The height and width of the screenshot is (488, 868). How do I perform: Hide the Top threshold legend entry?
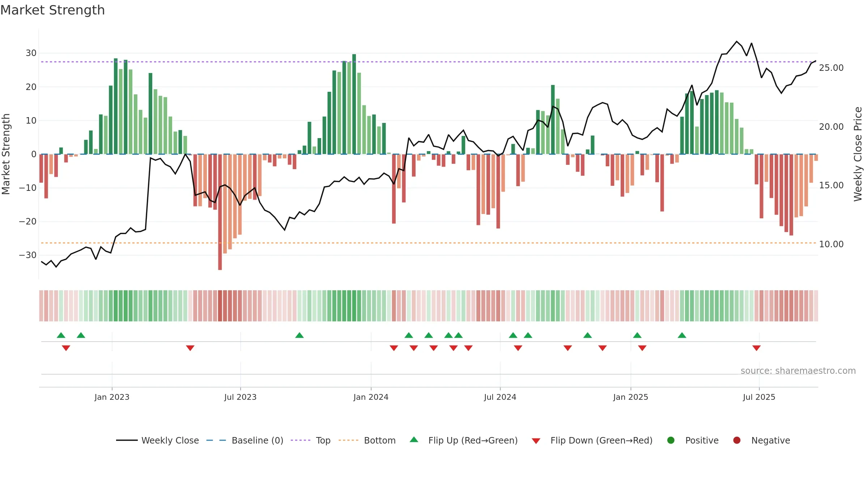click(311, 440)
